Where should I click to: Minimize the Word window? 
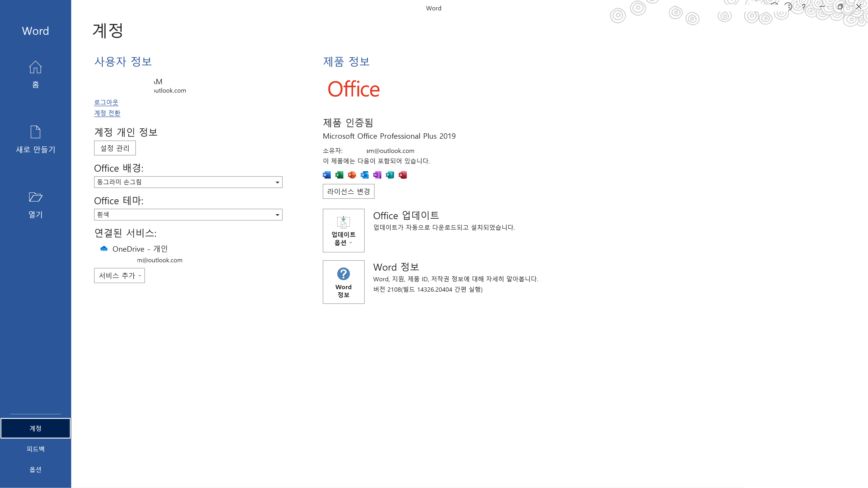pos(822,7)
